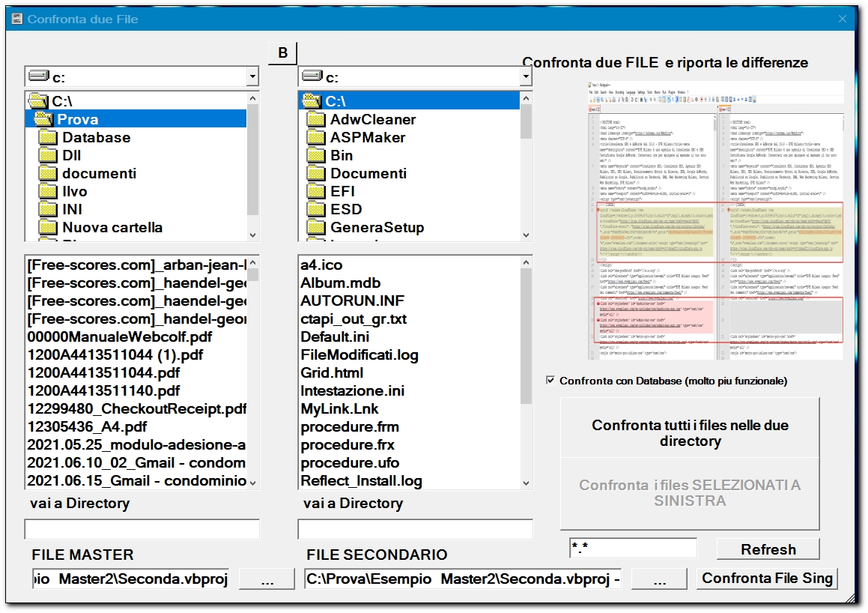Click the AdwCleaner folder icon
Screen dimensions: 868x613
pyautogui.click(x=316, y=119)
